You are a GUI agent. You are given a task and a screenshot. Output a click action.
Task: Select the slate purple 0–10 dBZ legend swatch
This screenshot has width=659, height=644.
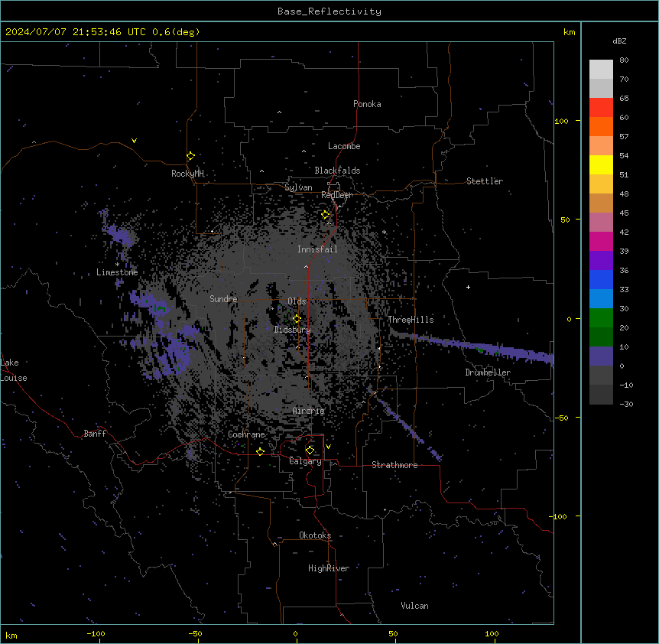coord(601,356)
